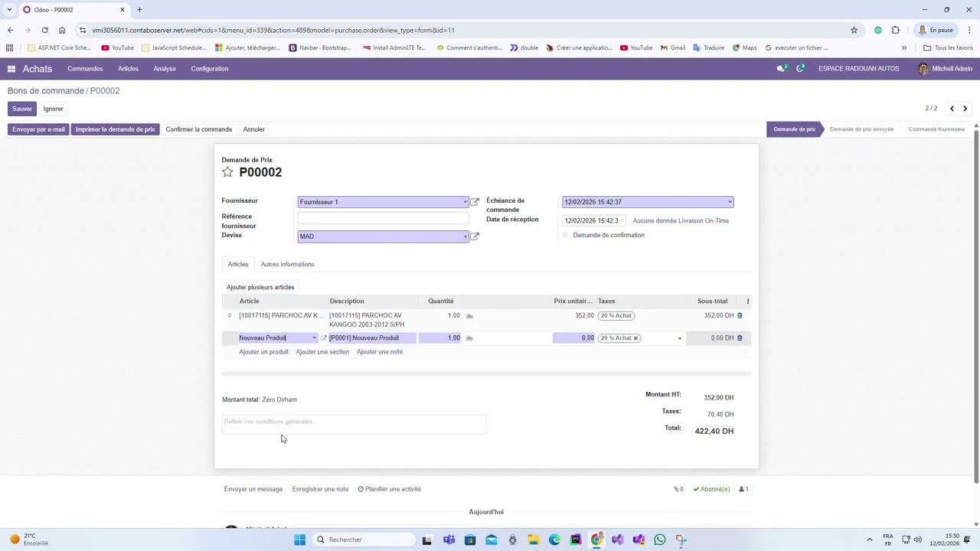The image size is (980, 551).
Task: Open the Analyse menu
Action: tap(165, 69)
